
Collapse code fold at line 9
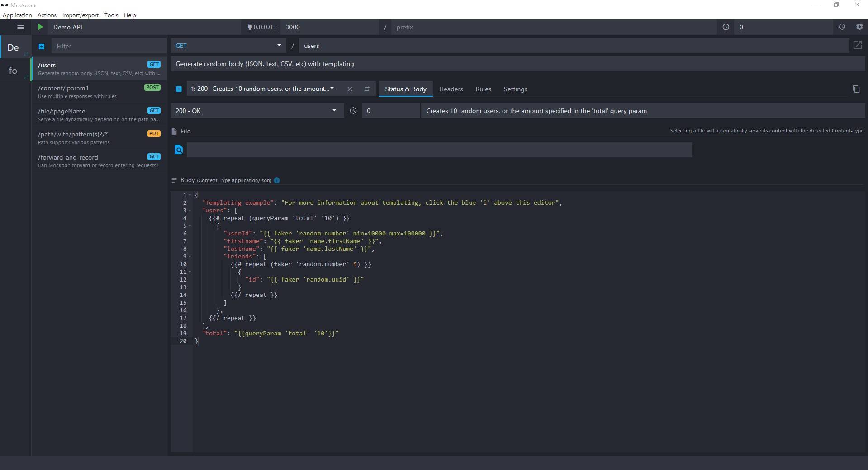(190, 257)
